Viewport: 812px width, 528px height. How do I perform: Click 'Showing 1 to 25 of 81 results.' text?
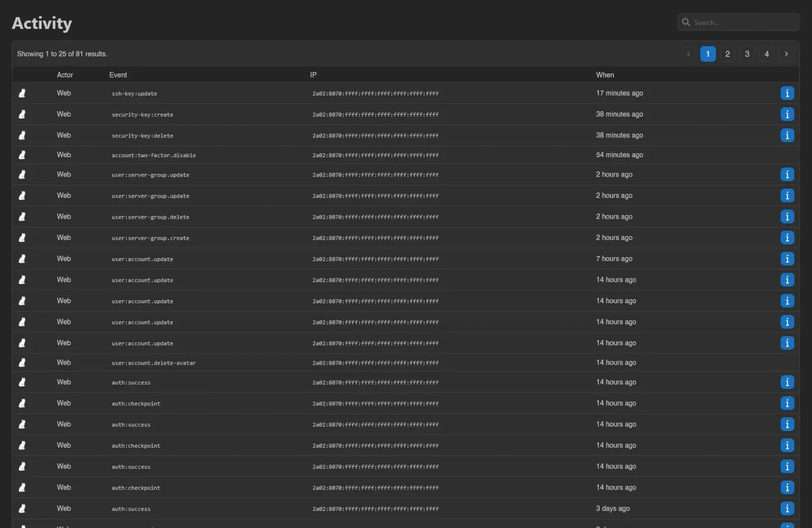click(62, 54)
